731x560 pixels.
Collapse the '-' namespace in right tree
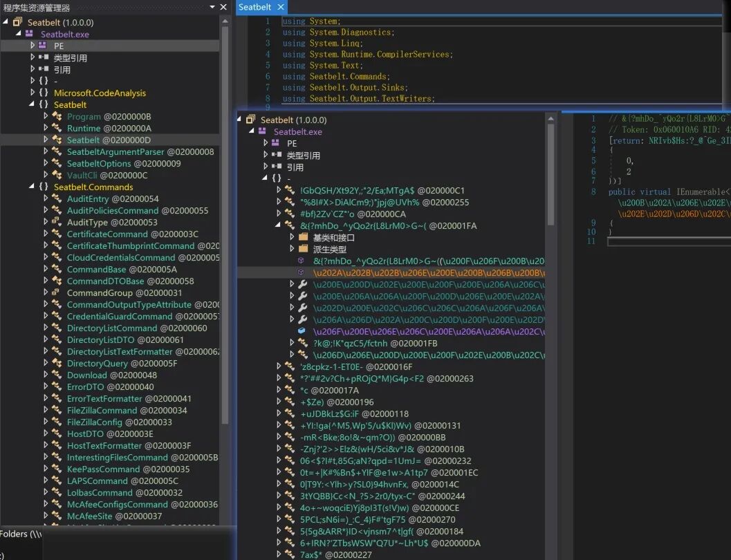pyautogui.click(x=265, y=178)
